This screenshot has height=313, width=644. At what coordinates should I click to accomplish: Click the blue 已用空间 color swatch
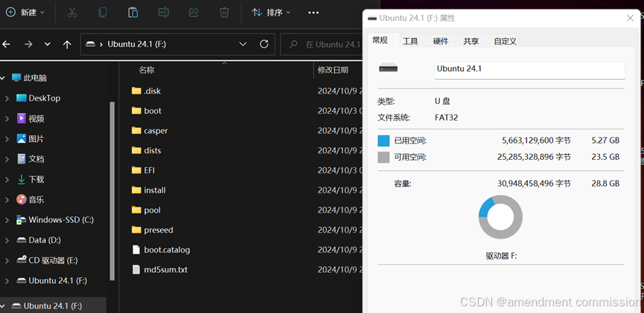tap(383, 141)
